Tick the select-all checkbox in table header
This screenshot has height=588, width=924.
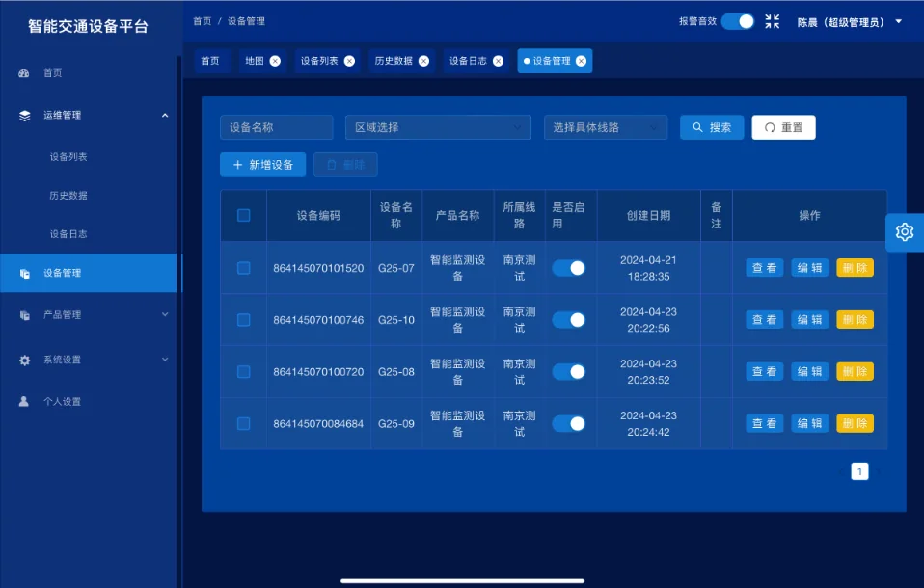click(243, 216)
